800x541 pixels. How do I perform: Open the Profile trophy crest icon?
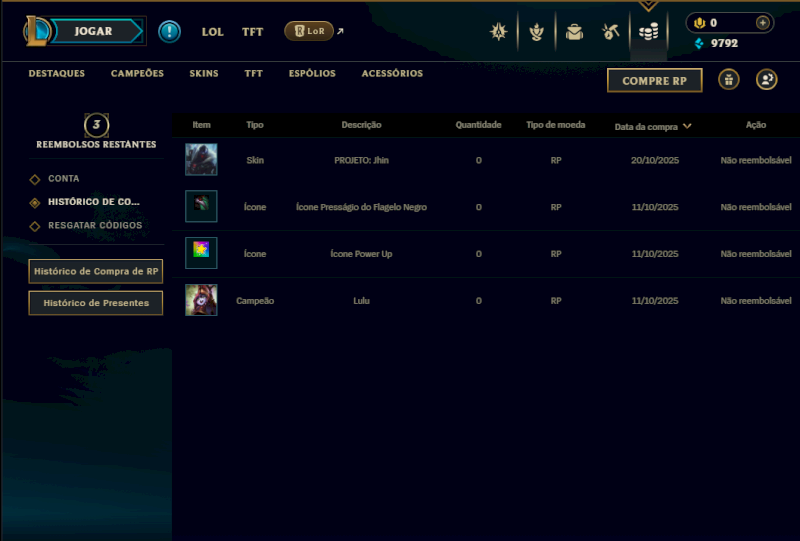click(x=536, y=32)
